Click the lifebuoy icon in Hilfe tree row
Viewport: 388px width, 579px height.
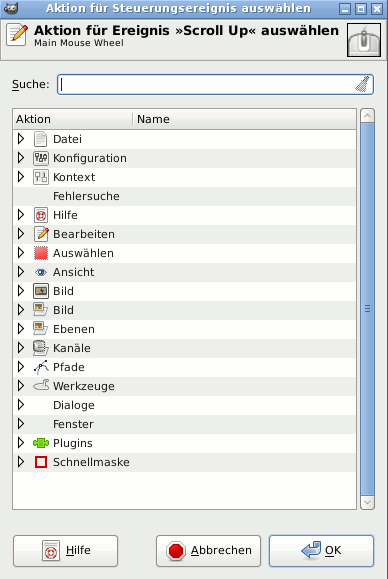pyautogui.click(x=41, y=215)
